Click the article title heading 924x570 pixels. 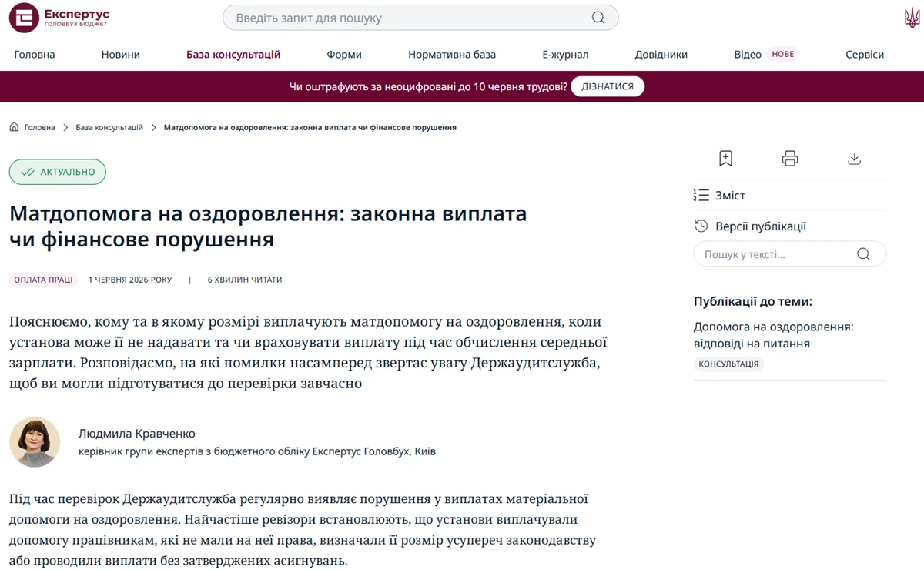pyautogui.click(x=268, y=226)
